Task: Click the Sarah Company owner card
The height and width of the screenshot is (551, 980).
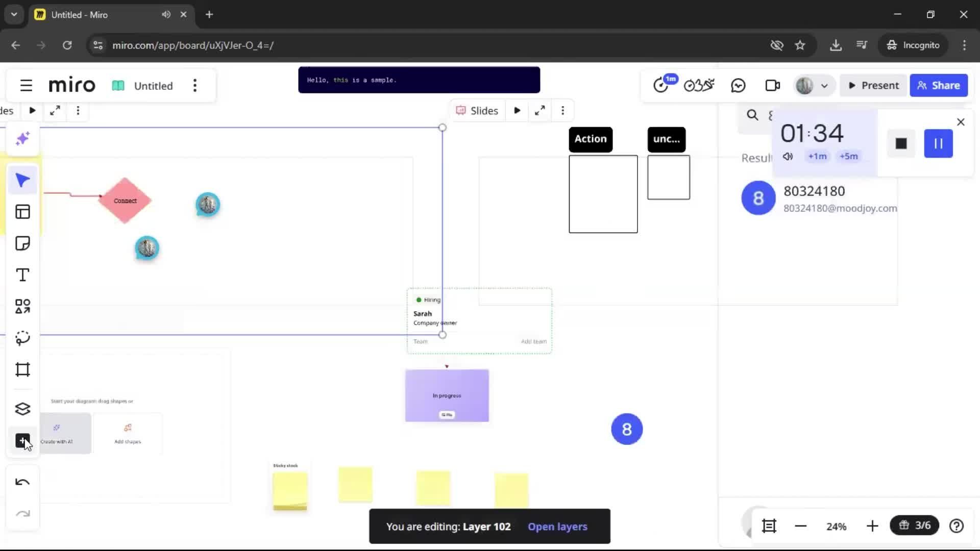Action: click(x=479, y=321)
